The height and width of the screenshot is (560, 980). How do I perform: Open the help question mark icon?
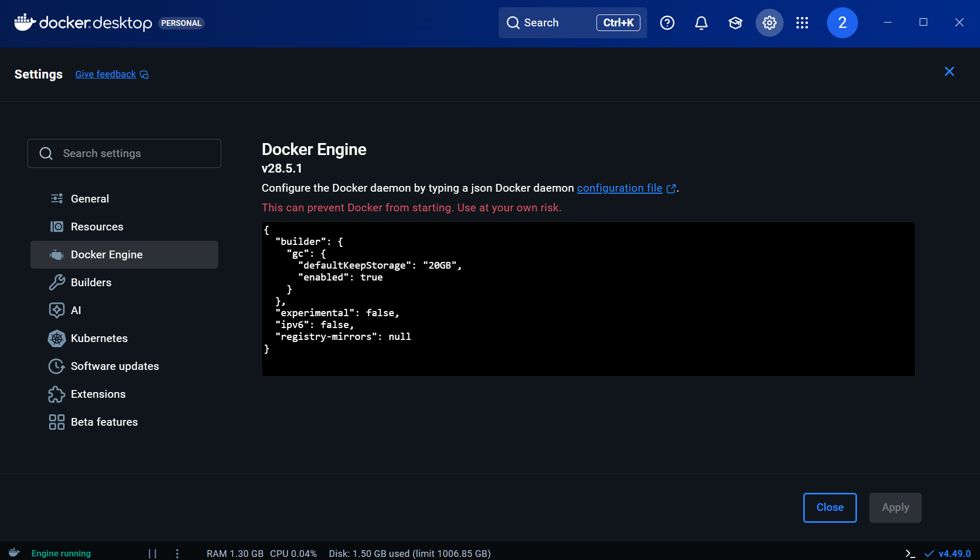(667, 23)
